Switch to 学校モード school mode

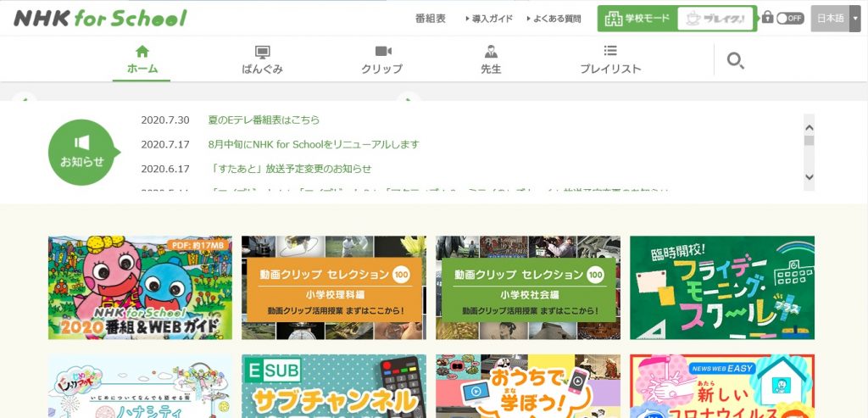pos(637,19)
